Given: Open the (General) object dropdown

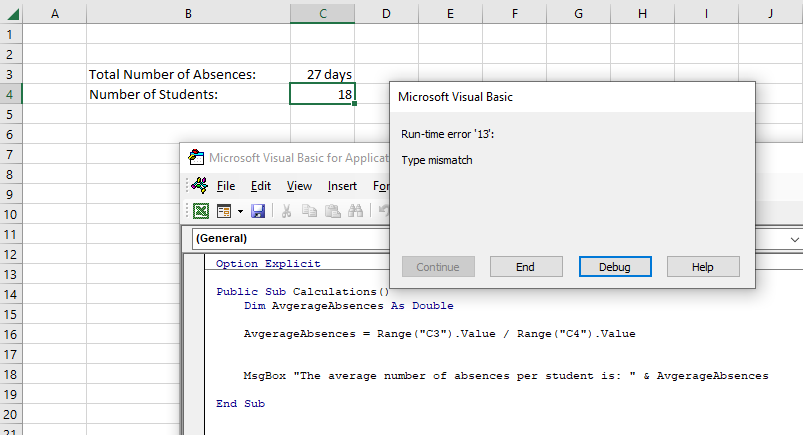Looking at the screenshot, I should 291,239.
